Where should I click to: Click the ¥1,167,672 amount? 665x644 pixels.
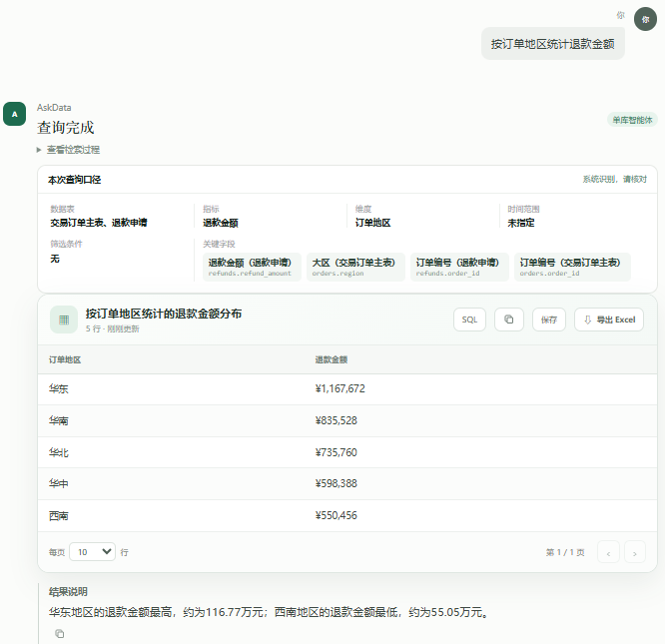point(339,388)
